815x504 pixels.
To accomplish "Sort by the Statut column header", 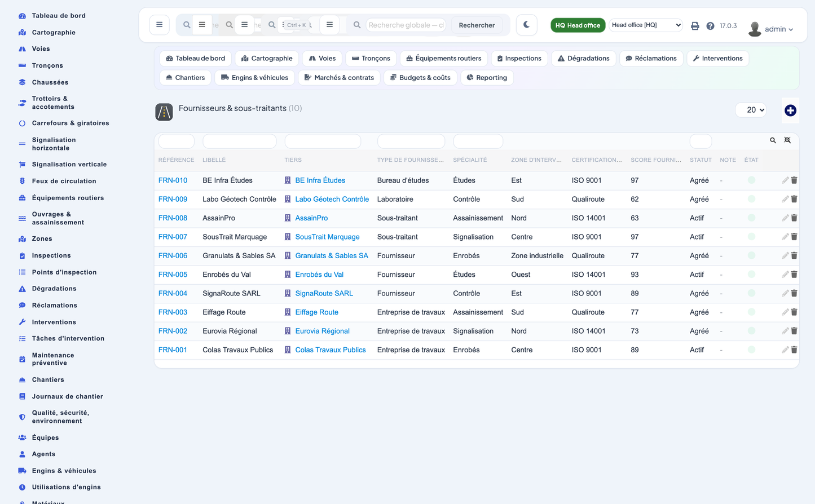I will pos(701,160).
